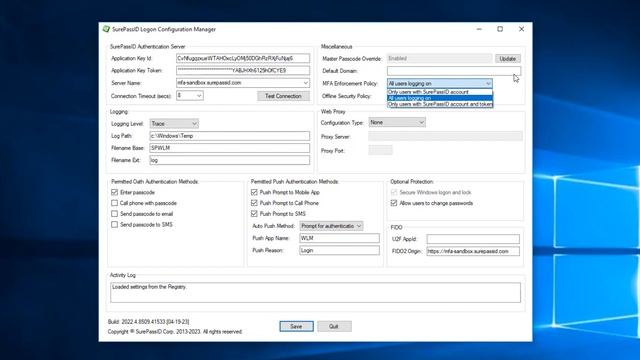640x360 pixels.
Task: Click the Test Connection button
Action: pyautogui.click(x=283, y=96)
